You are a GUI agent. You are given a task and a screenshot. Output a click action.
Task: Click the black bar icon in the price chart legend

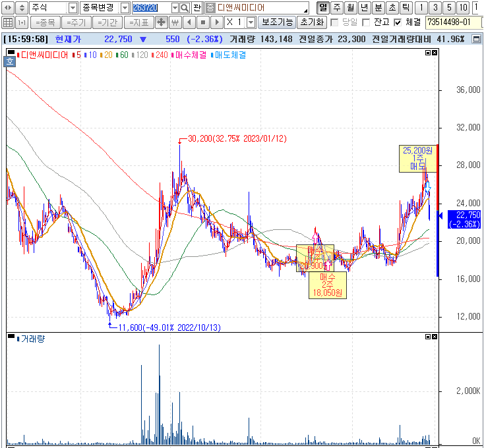[11, 53]
